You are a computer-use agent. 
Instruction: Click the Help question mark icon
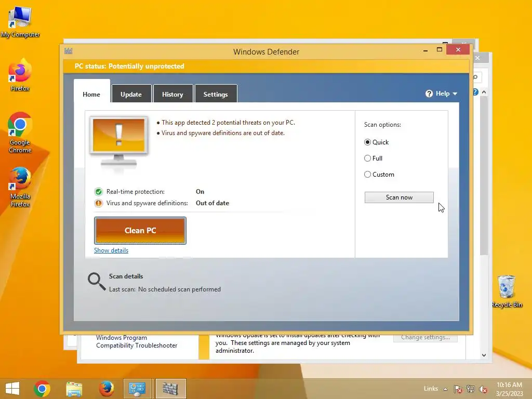coord(429,94)
